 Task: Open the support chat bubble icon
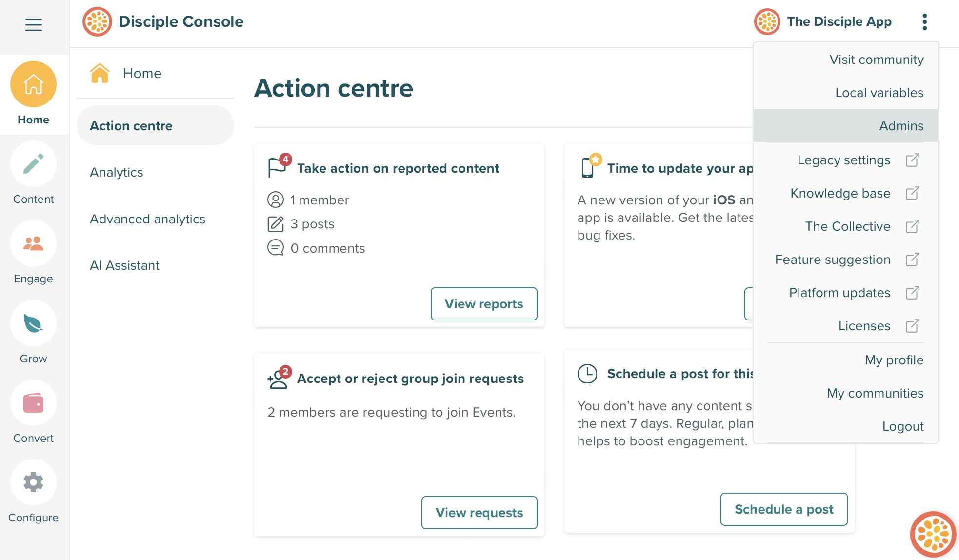click(x=932, y=534)
